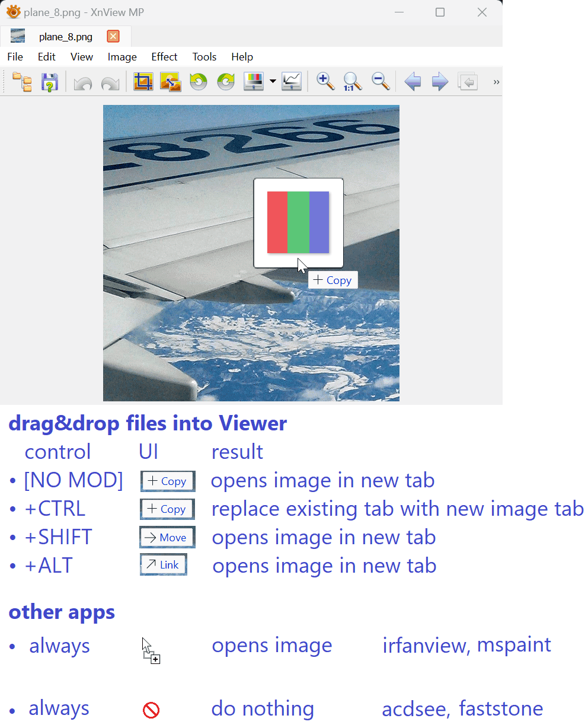Go to the previous file with the left arrow

413,82
